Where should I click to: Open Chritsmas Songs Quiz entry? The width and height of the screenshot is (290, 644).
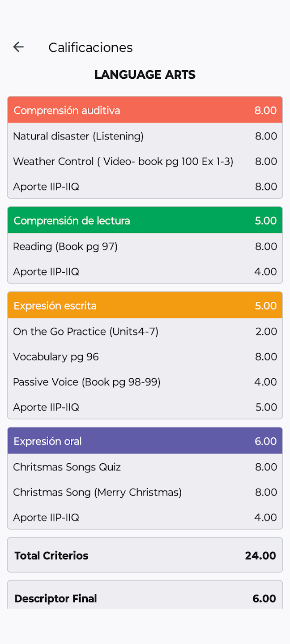pos(145,467)
